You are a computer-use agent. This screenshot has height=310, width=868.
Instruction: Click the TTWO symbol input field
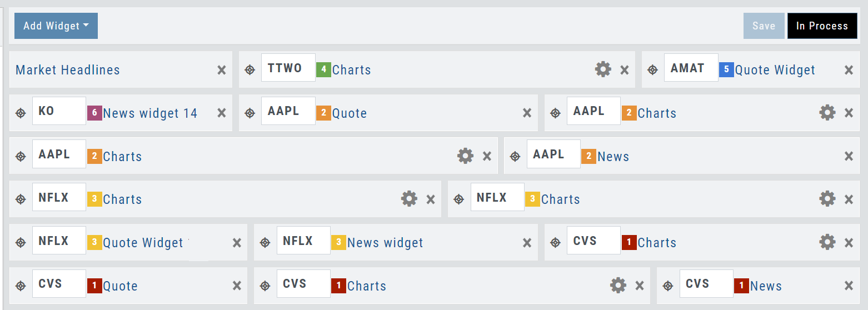(x=288, y=68)
